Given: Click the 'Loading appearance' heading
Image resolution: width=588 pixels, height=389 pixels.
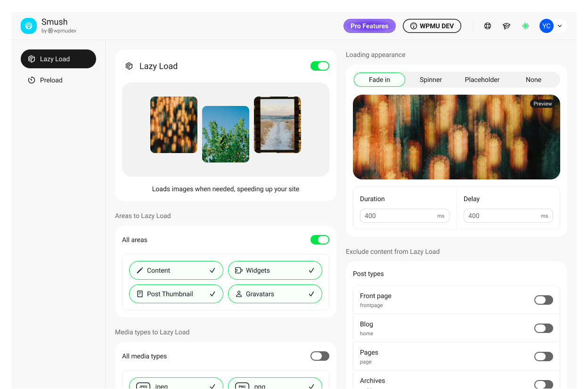Looking at the screenshot, I should click(376, 55).
